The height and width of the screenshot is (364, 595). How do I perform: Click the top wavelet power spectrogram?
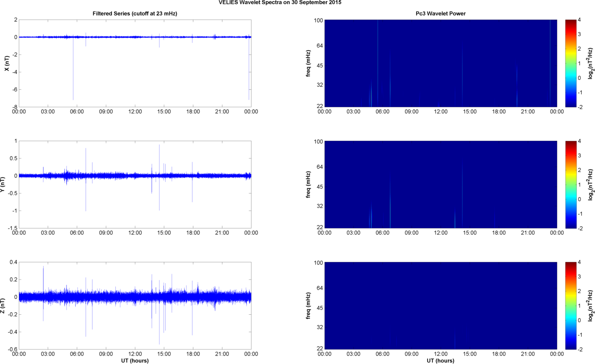(441, 63)
